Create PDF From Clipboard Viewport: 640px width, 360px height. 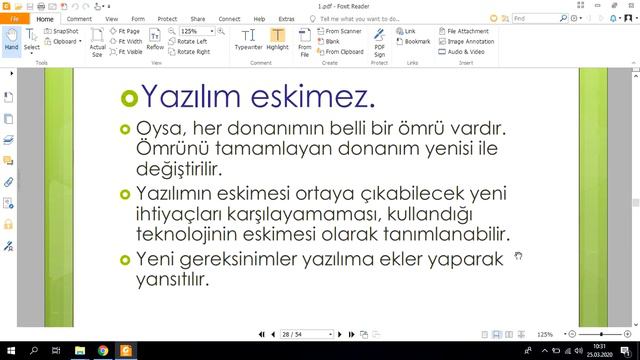340,52
